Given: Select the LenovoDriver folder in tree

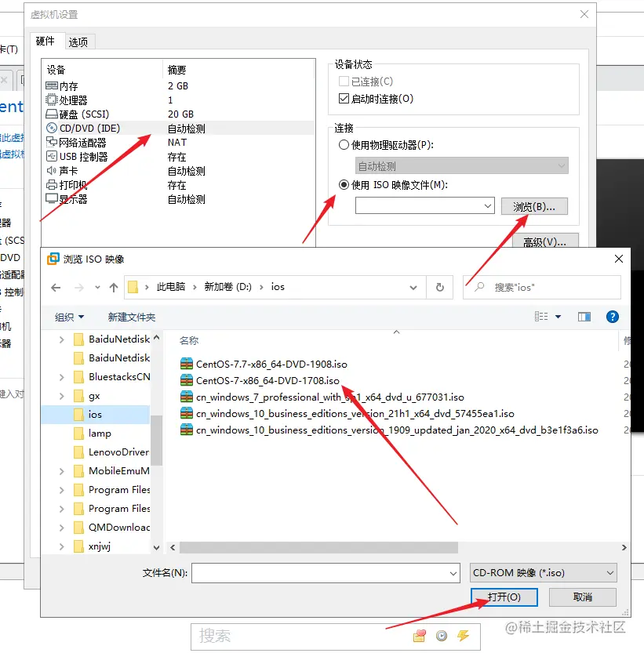Looking at the screenshot, I should pos(111,452).
